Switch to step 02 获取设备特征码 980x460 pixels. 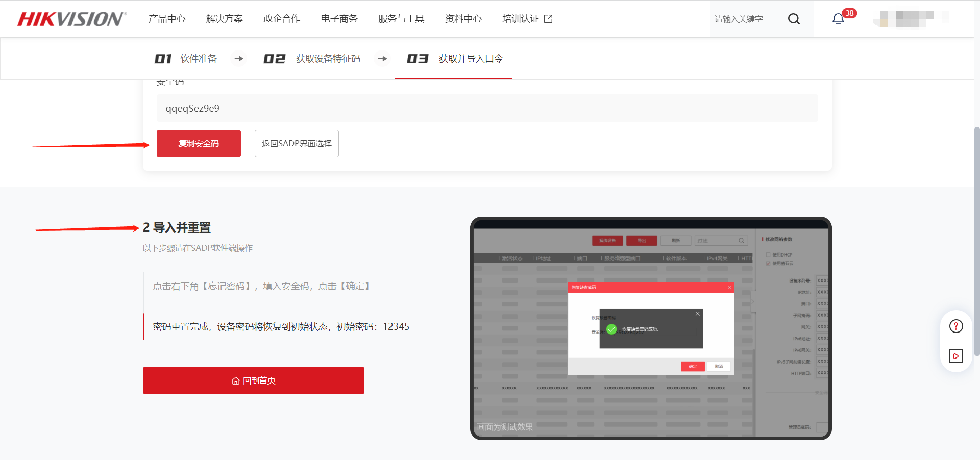[x=312, y=59]
